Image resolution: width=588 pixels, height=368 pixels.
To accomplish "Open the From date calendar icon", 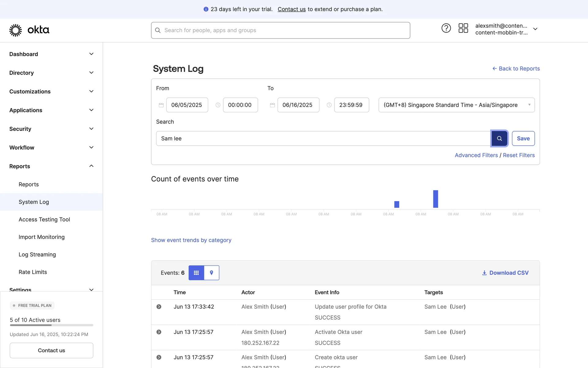I will pos(161,105).
